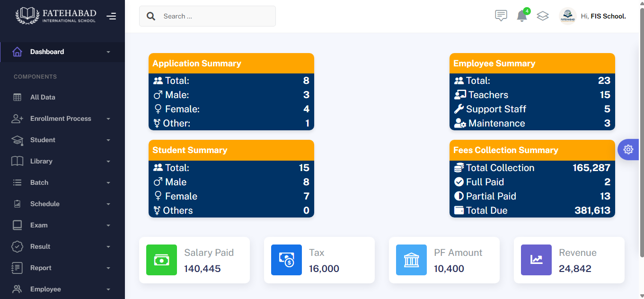Viewport: 644px width, 299px height.
Task: Expand the Exam submenu arrow
Action: point(108,225)
